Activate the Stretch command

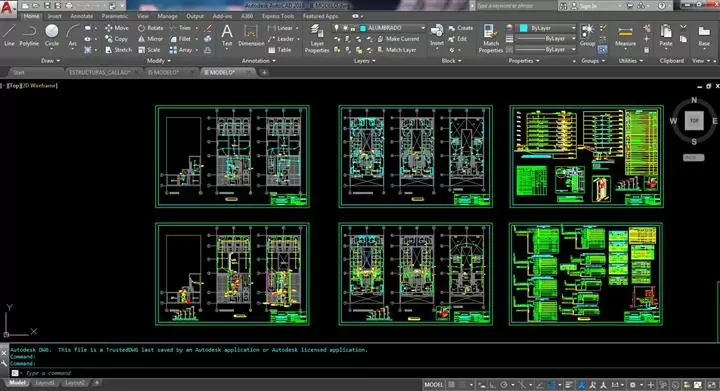click(118, 50)
